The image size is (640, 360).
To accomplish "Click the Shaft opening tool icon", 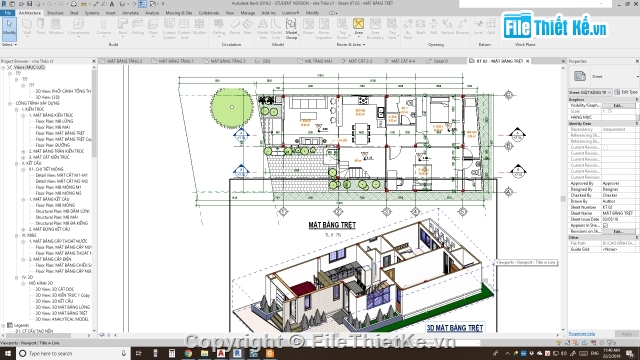I will point(420,24).
